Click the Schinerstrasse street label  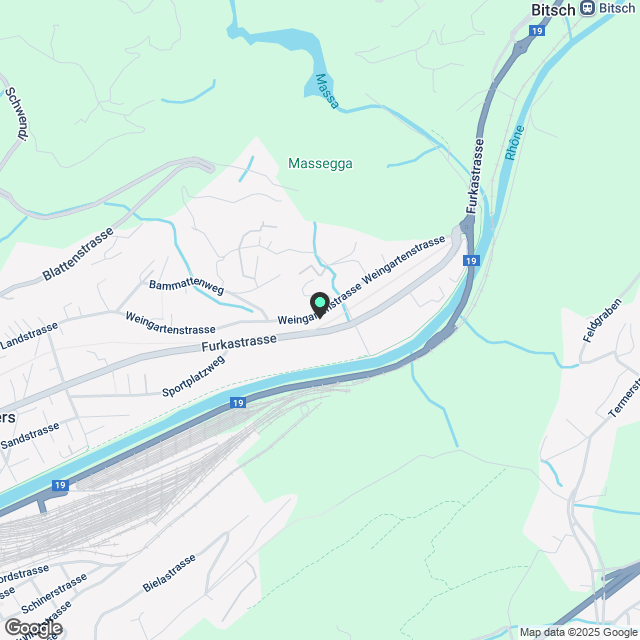coord(54,593)
